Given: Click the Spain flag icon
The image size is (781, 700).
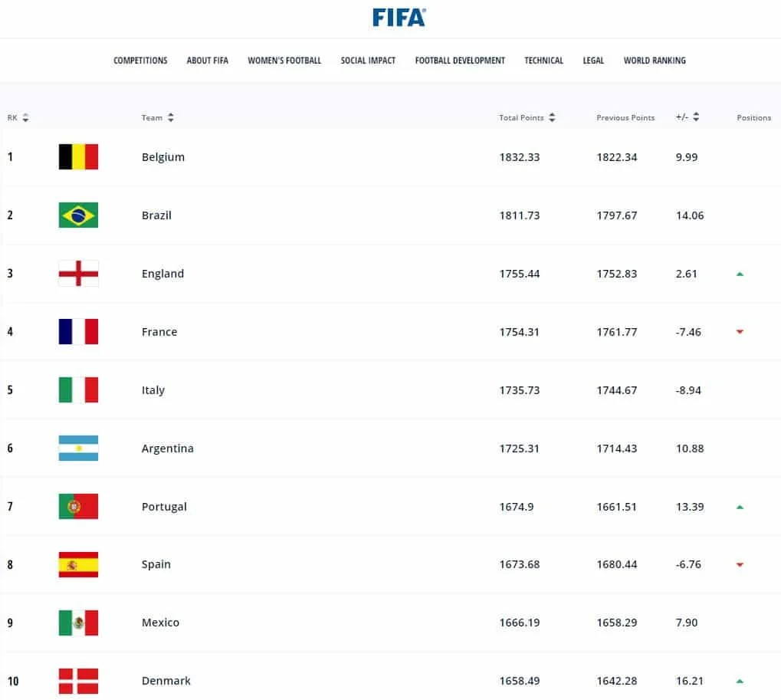Looking at the screenshot, I should (78, 564).
